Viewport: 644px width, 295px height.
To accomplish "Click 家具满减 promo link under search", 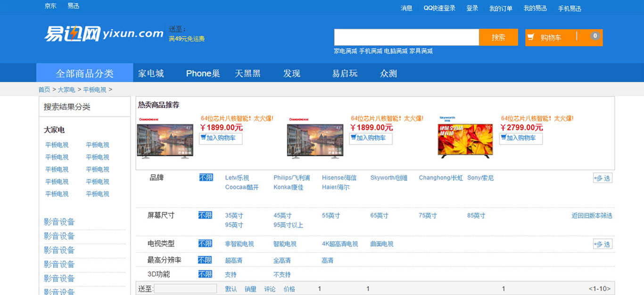I will pyautogui.click(x=421, y=51).
